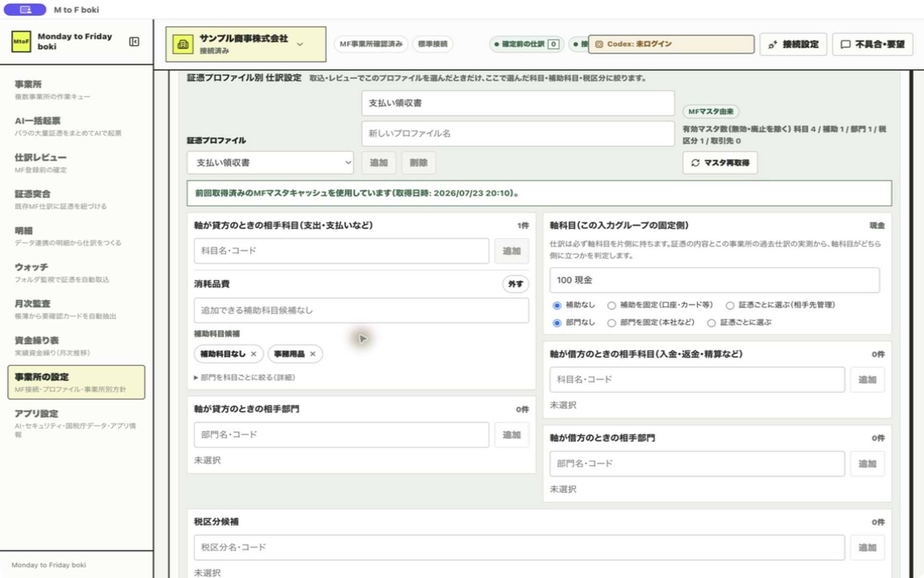Open 資金繰り表 in the sidebar
The image size is (924, 578).
pyautogui.click(x=76, y=346)
